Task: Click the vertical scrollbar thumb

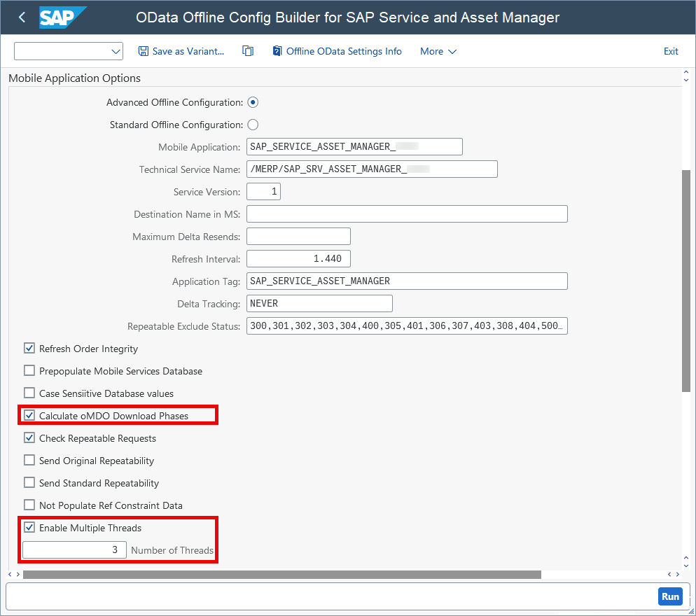Action: (x=685, y=281)
